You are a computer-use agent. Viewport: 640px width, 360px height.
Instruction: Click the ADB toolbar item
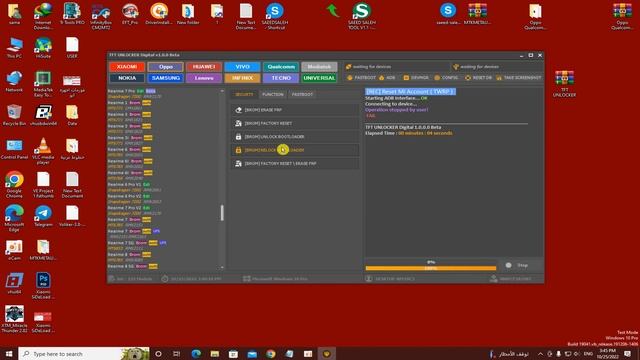pos(387,78)
